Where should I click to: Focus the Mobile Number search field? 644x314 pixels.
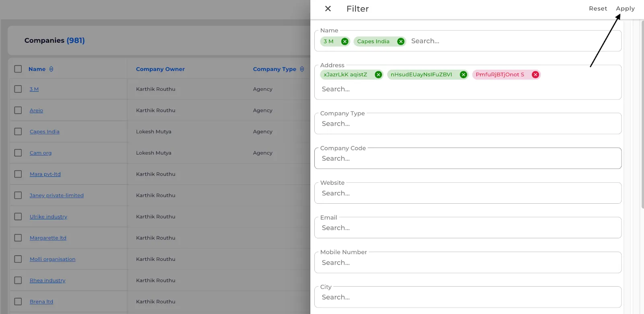(468, 262)
